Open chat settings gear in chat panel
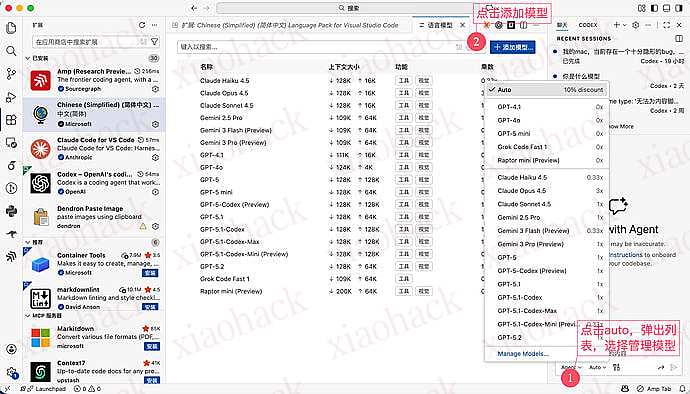Viewport: 690px width, 394px height. [x=635, y=25]
